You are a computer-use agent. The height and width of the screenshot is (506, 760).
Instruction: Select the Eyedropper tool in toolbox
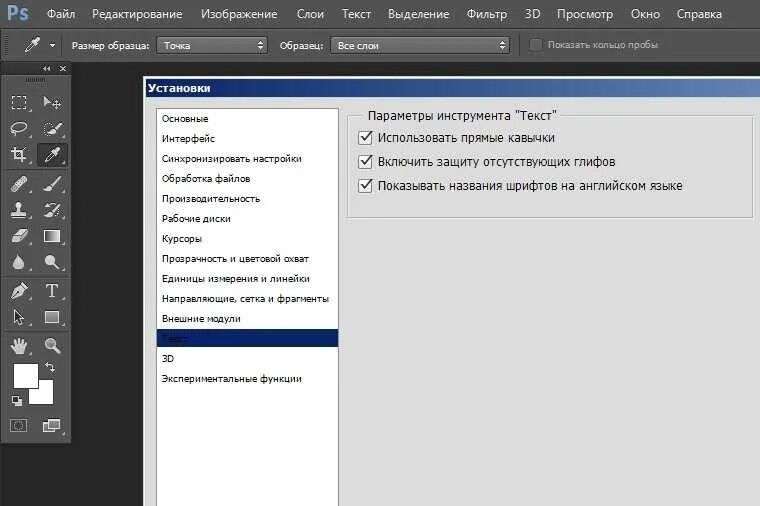tap(52, 155)
